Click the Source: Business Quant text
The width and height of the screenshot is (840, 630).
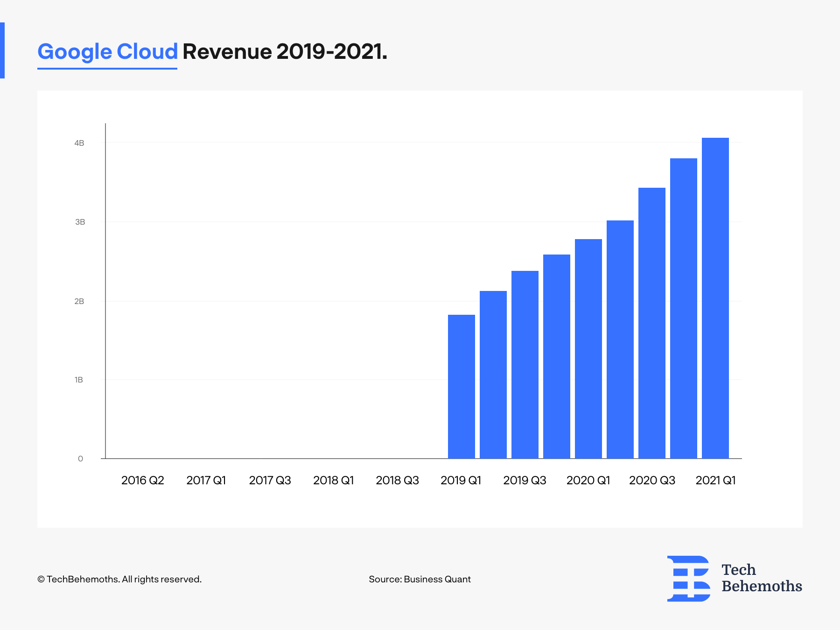pos(420,579)
